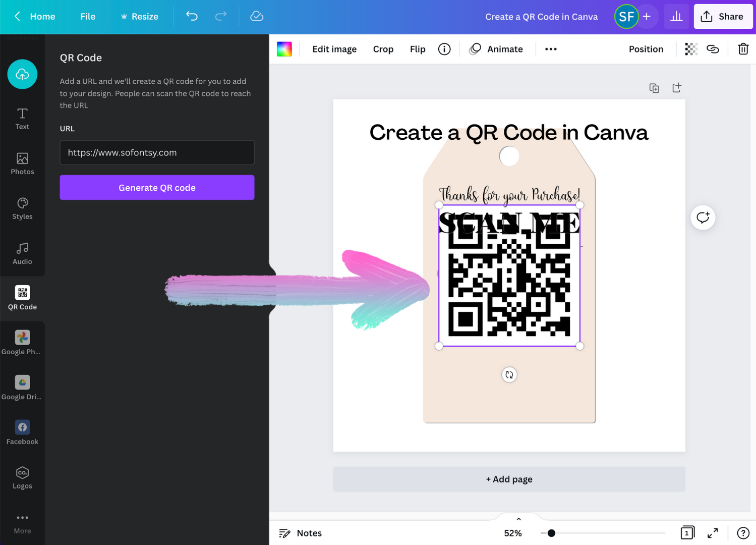Add a collaborator with plus icon
Screen dimensions: 756x545
tap(647, 17)
